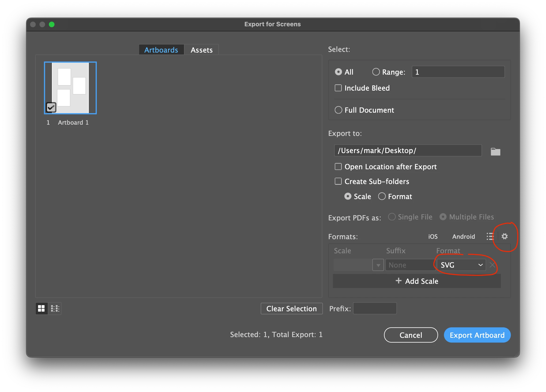Open advanced format settings gear icon

504,236
